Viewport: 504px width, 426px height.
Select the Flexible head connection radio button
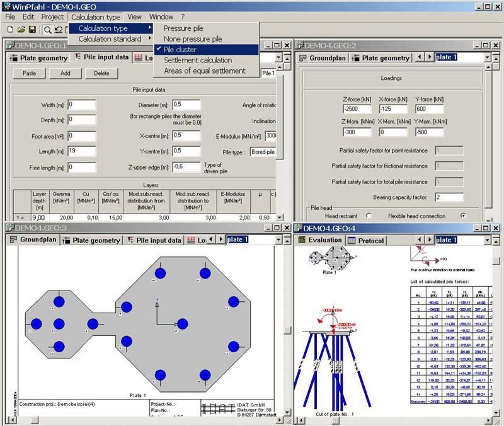(x=464, y=214)
